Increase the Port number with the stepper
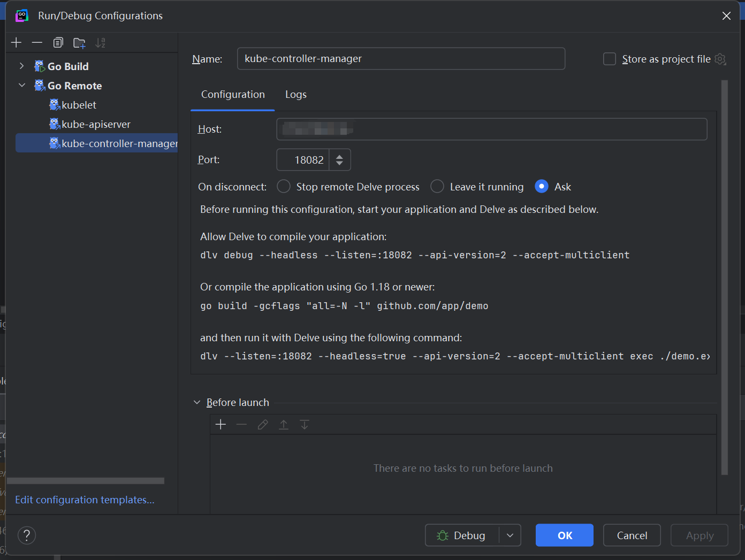The height and width of the screenshot is (560, 745). point(339,156)
